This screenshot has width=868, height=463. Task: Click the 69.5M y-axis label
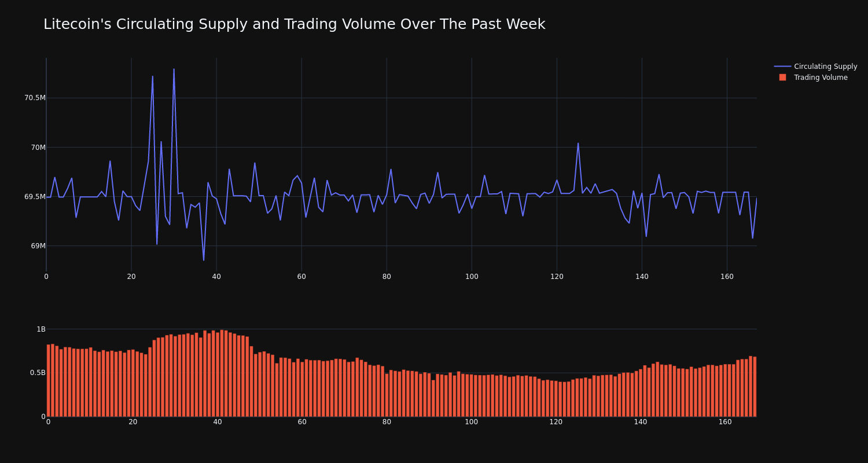click(x=35, y=197)
